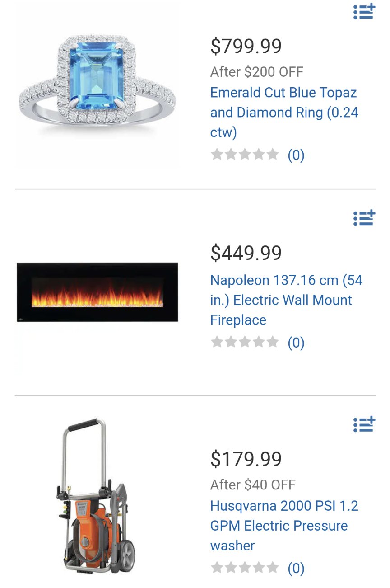Open review count (0) for pressure washer

296,568
